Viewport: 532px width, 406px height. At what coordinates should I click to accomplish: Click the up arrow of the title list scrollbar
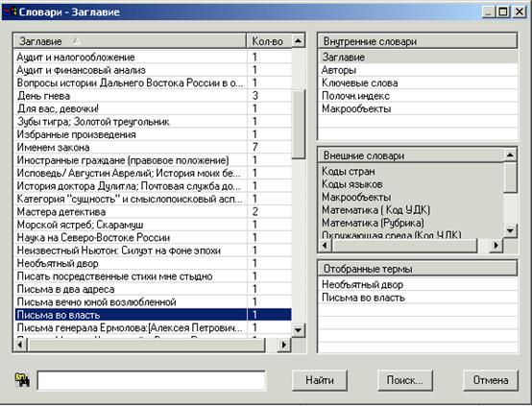coord(299,41)
